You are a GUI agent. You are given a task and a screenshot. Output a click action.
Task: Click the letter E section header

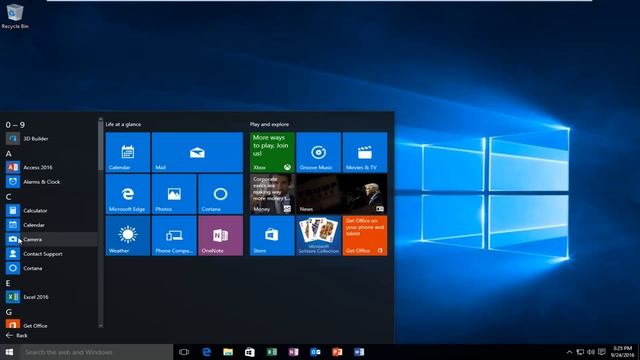[8, 283]
